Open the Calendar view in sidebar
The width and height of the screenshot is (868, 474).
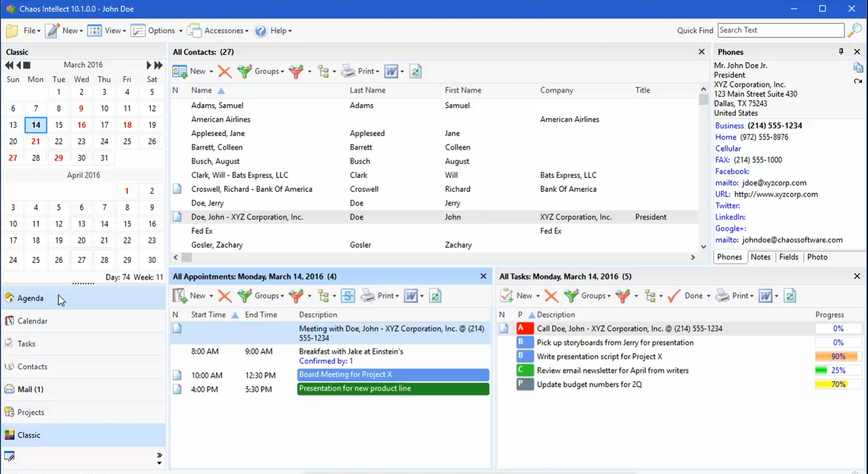32,321
